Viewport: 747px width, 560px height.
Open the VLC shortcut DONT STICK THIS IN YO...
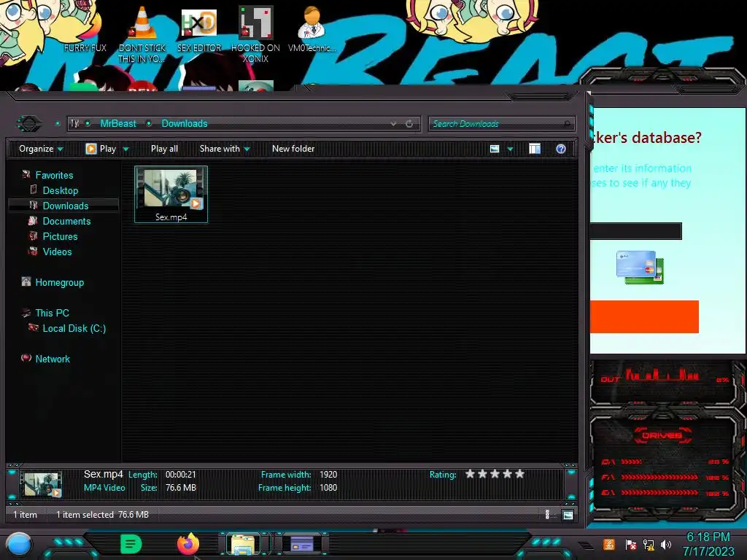pos(142,34)
